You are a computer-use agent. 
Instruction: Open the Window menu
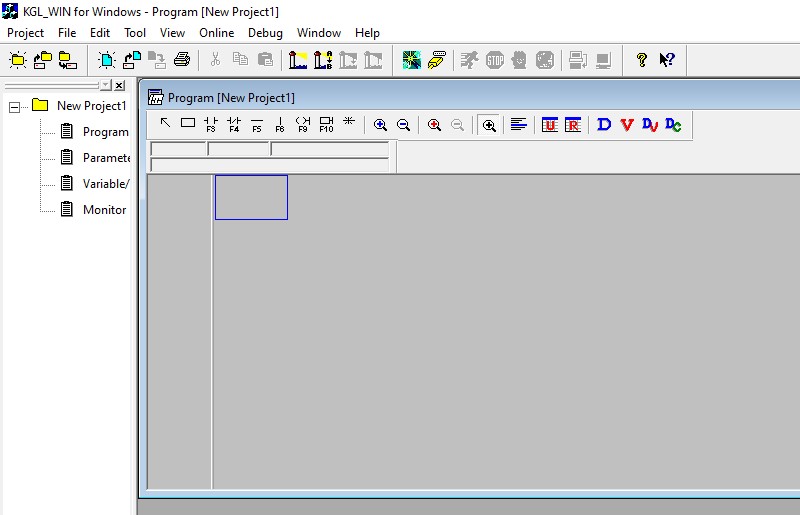(319, 33)
